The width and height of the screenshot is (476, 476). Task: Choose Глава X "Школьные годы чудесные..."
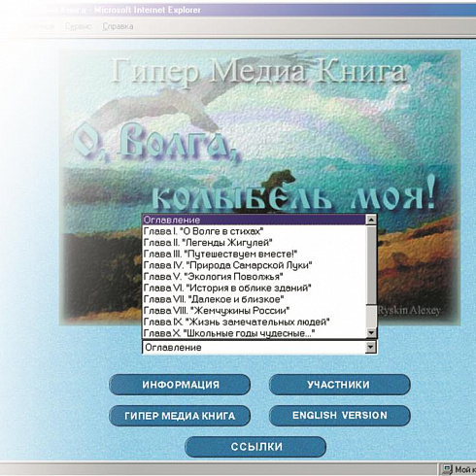(255, 333)
